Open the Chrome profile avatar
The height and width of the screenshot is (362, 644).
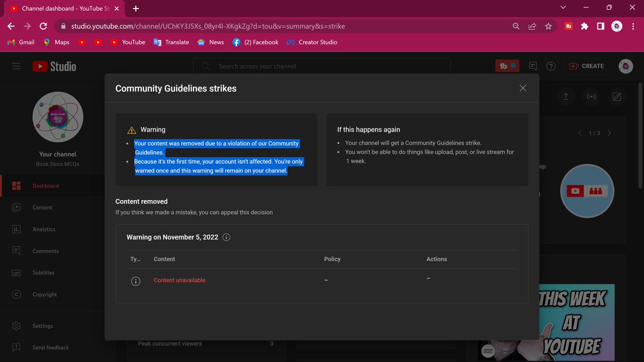pos(617,26)
